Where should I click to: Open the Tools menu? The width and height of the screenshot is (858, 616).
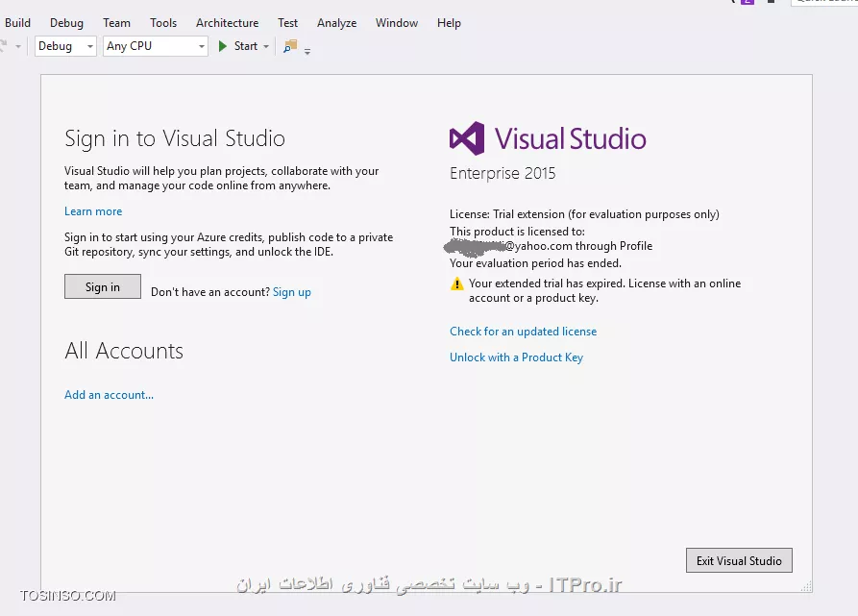click(x=163, y=23)
